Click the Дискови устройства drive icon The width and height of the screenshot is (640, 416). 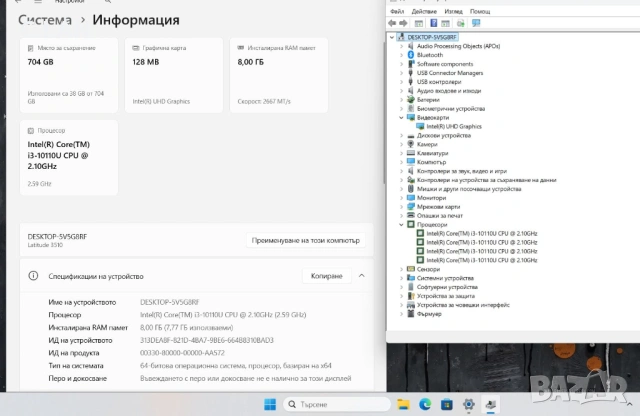coord(411,136)
